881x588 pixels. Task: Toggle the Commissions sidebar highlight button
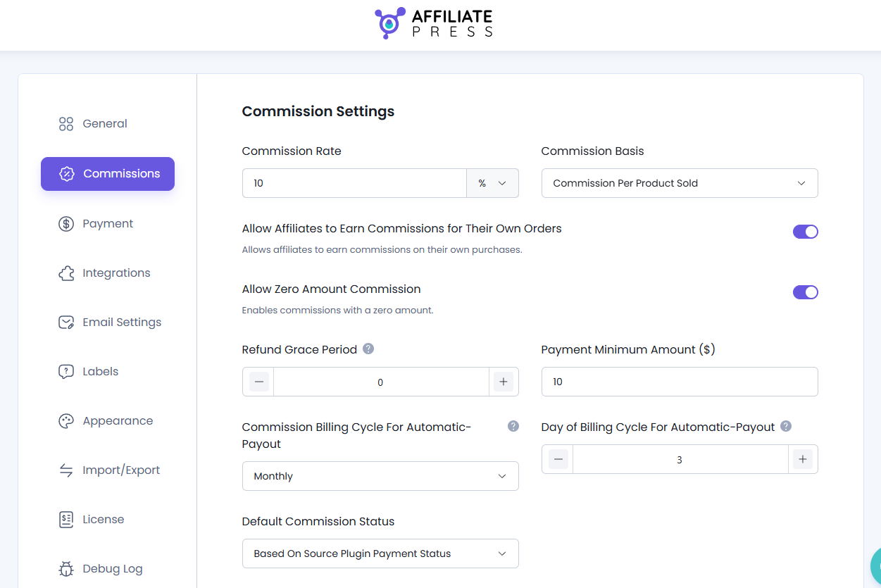(107, 173)
